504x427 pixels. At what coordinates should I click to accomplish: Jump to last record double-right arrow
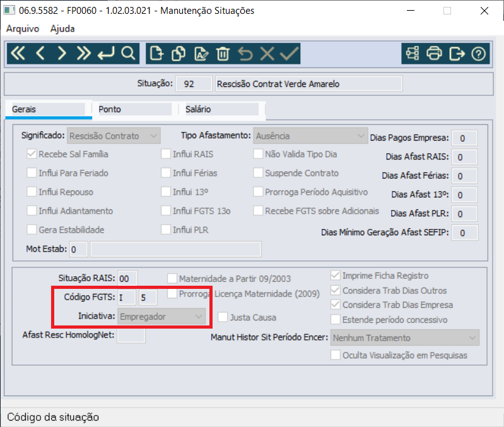tap(83, 54)
